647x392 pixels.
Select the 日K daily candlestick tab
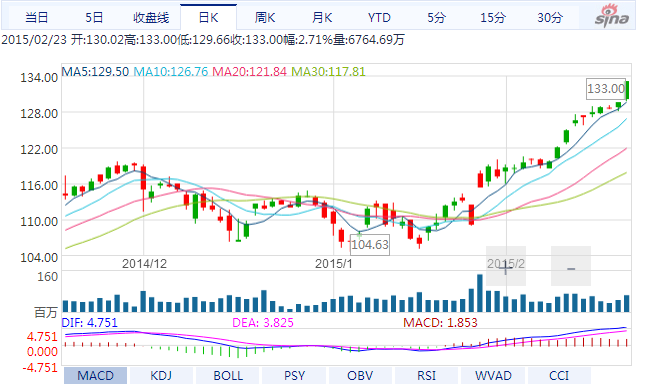pyautogui.click(x=208, y=18)
